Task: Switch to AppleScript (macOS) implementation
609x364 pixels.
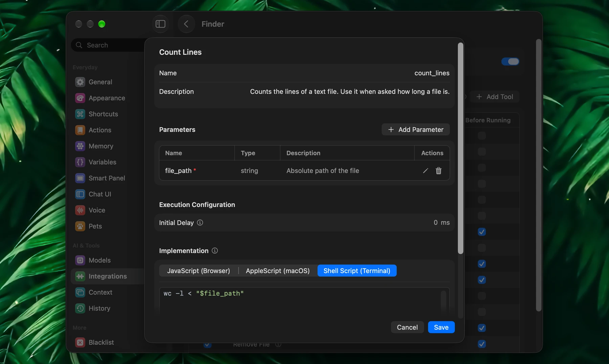Action: tap(278, 271)
